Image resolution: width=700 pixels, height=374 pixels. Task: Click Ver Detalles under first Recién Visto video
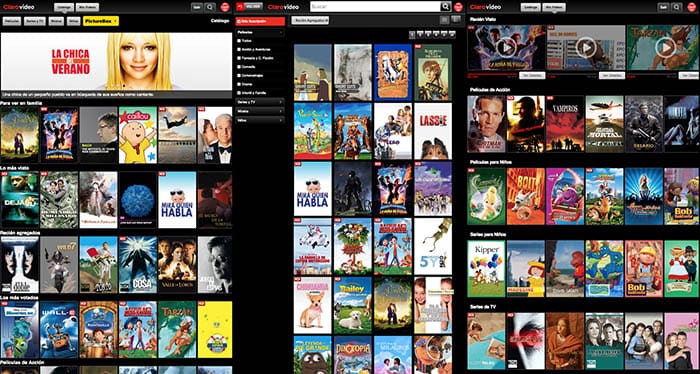click(x=532, y=75)
